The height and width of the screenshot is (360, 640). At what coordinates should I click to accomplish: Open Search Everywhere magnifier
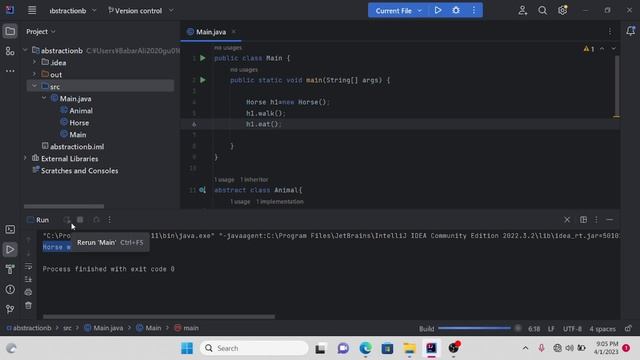click(x=542, y=10)
